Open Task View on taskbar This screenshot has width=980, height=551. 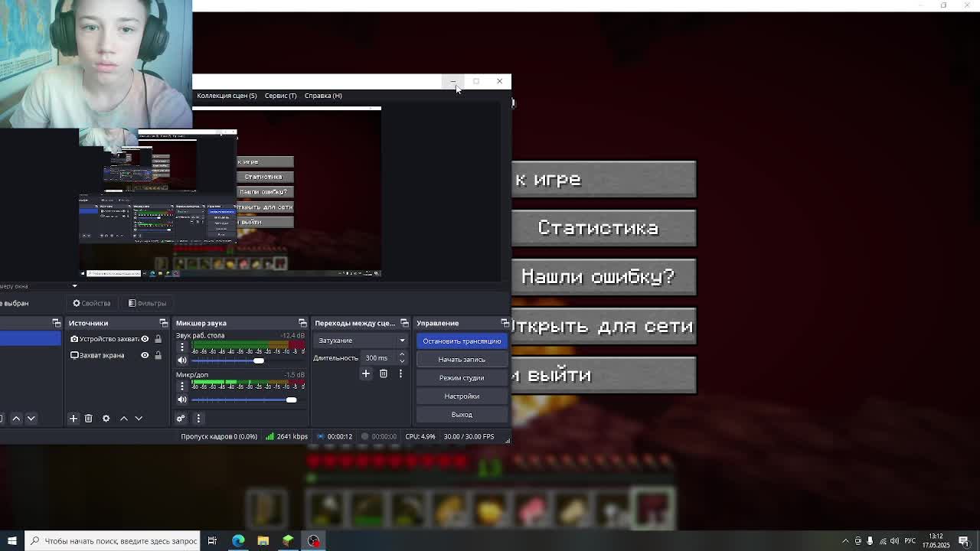(x=212, y=541)
